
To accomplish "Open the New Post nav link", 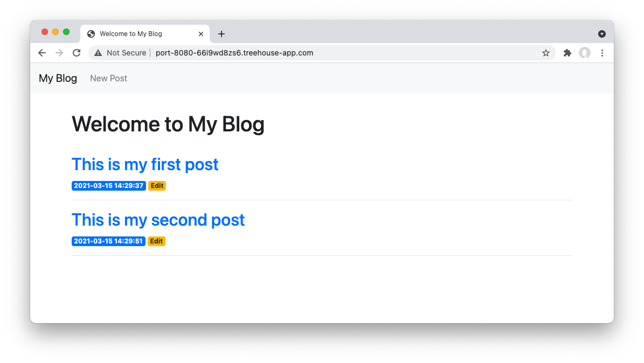I will point(108,78).
